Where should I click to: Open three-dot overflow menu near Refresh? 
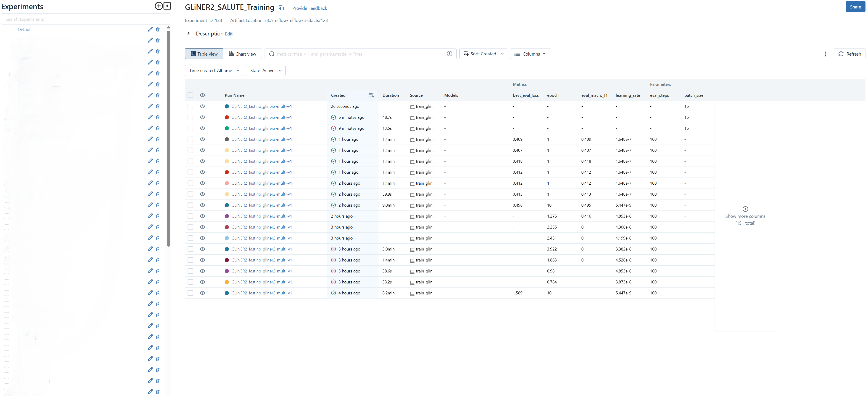click(825, 54)
